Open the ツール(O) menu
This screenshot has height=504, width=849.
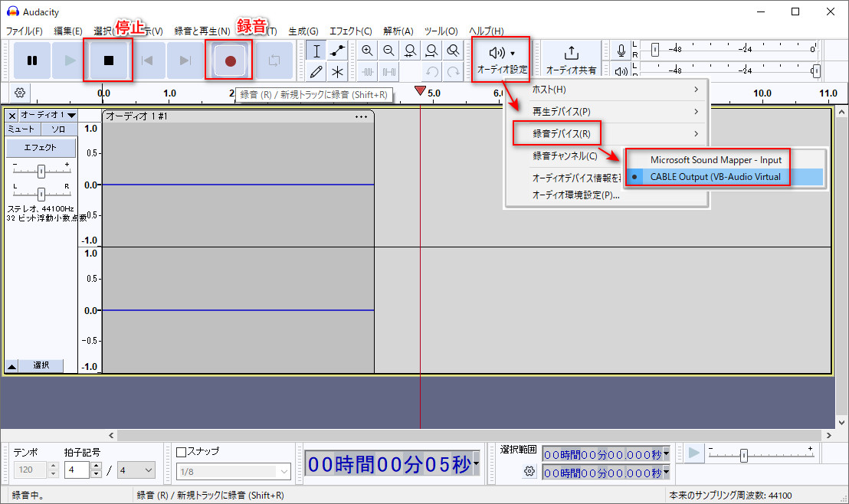click(x=441, y=31)
